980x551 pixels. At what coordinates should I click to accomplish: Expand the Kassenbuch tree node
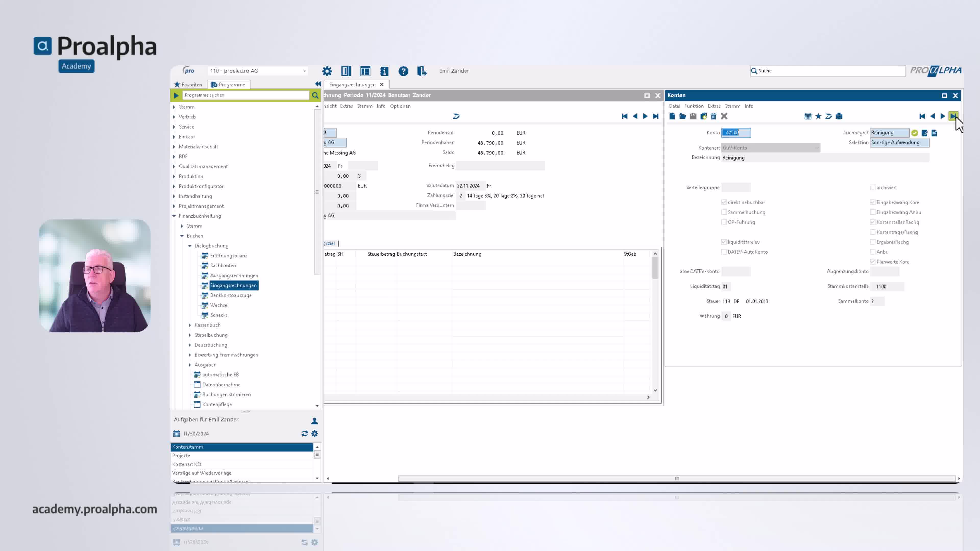point(190,325)
